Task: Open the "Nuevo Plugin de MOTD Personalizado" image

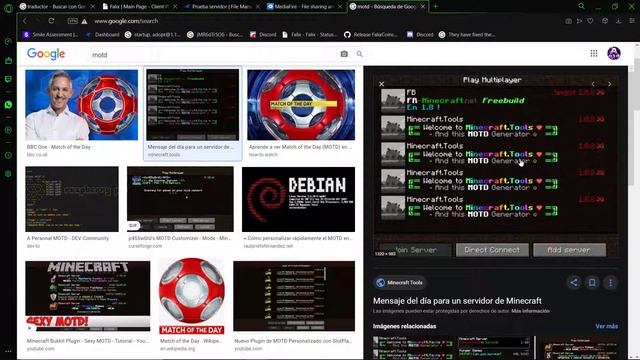Action: 294,296
